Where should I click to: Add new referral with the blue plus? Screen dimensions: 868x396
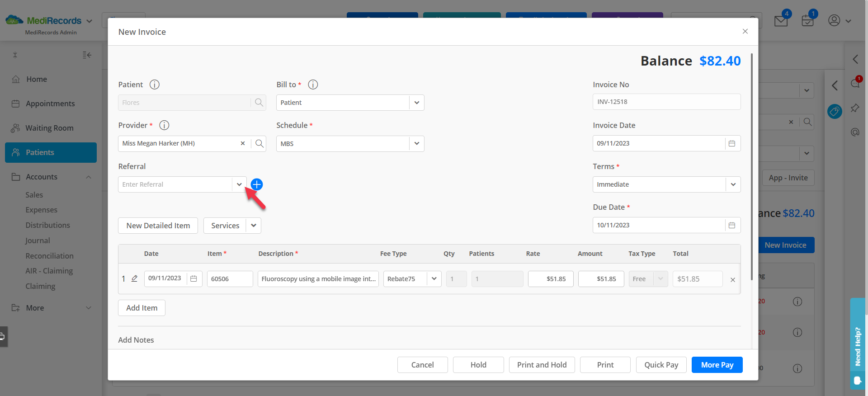(257, 184)
